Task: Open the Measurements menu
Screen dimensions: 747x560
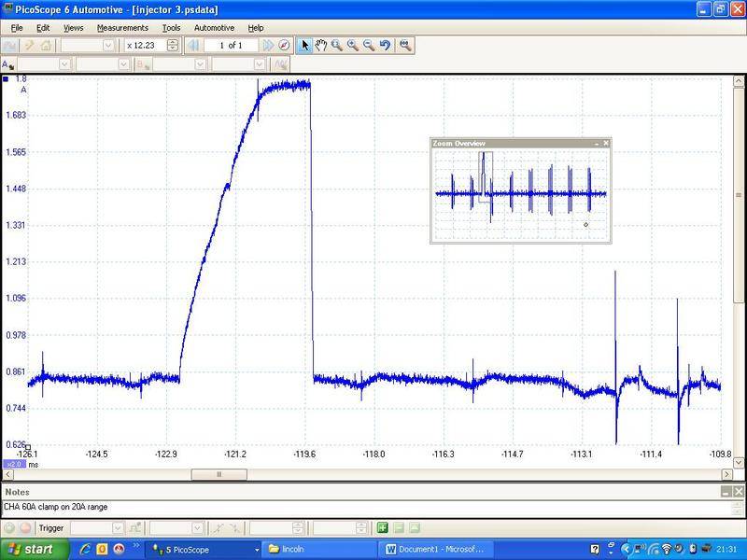Action: pos(122,28)
